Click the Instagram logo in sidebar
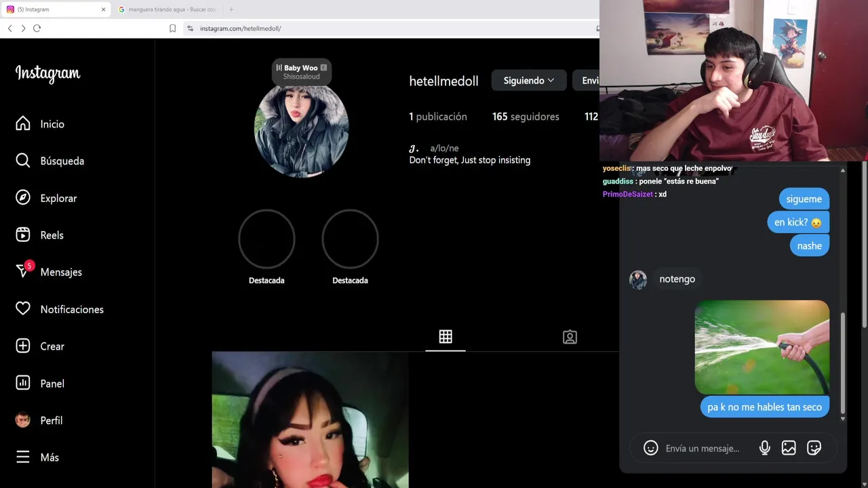The image size is (868, 488). pos(47,73)
